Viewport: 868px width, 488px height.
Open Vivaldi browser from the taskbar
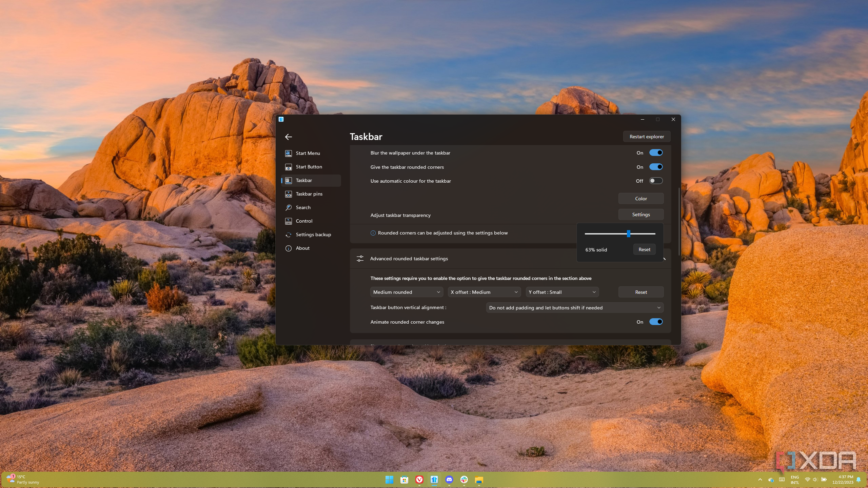pyautogui.click(x=419, y=480)
